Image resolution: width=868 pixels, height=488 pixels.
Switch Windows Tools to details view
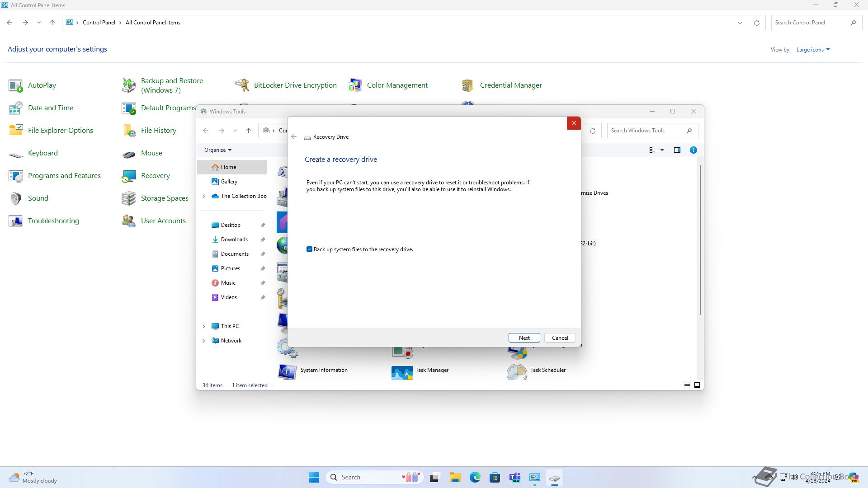coord(687,385)
